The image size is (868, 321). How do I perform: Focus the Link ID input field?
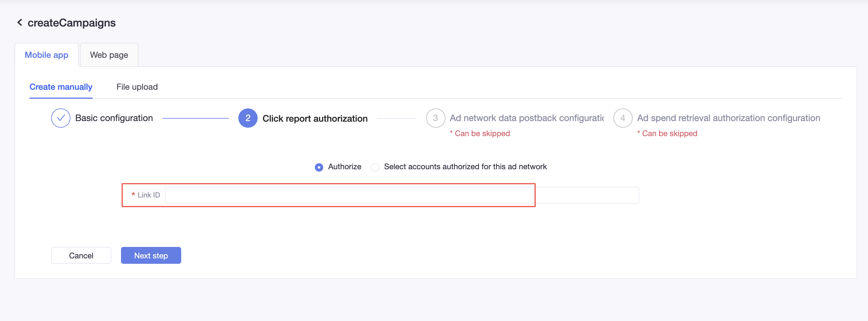point(402,195)
